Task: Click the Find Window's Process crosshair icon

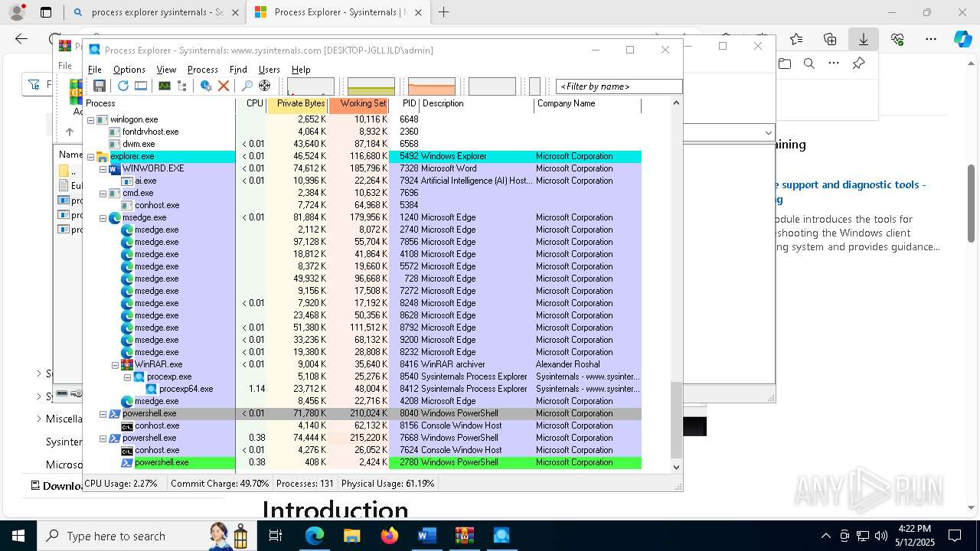Action: pos(264,86)
